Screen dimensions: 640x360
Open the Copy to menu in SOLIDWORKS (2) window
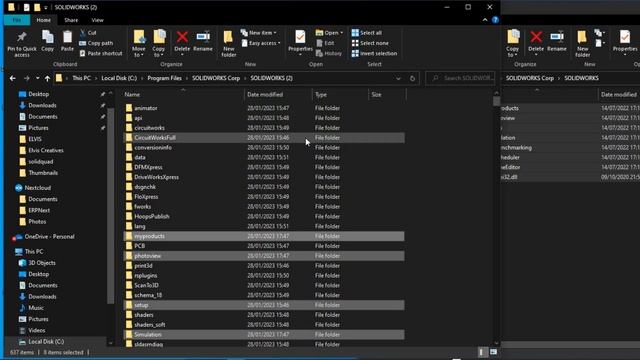pyautogui.click(x=159, y=43)
